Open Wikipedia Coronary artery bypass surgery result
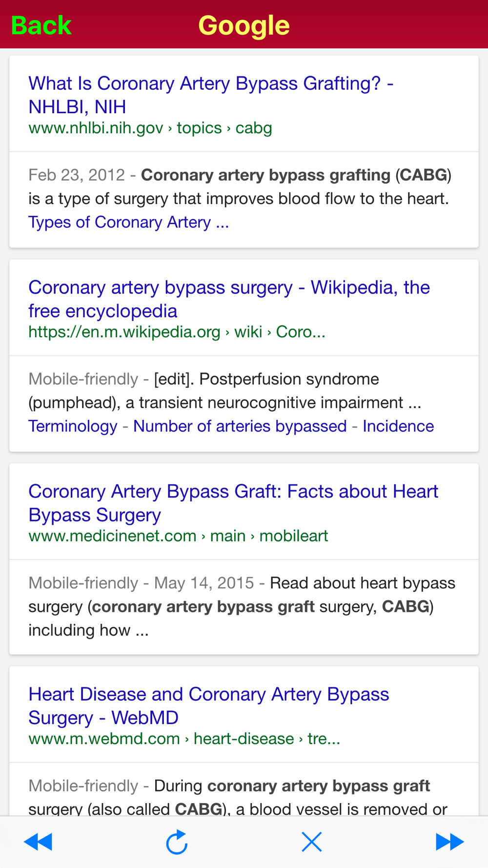 click(229, 299)
